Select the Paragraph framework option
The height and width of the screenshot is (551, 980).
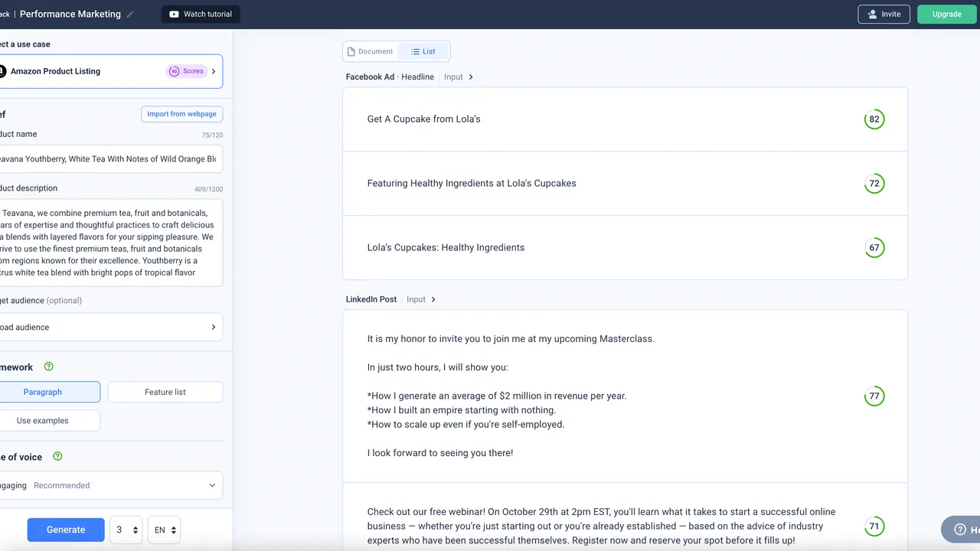pos(49,392)
